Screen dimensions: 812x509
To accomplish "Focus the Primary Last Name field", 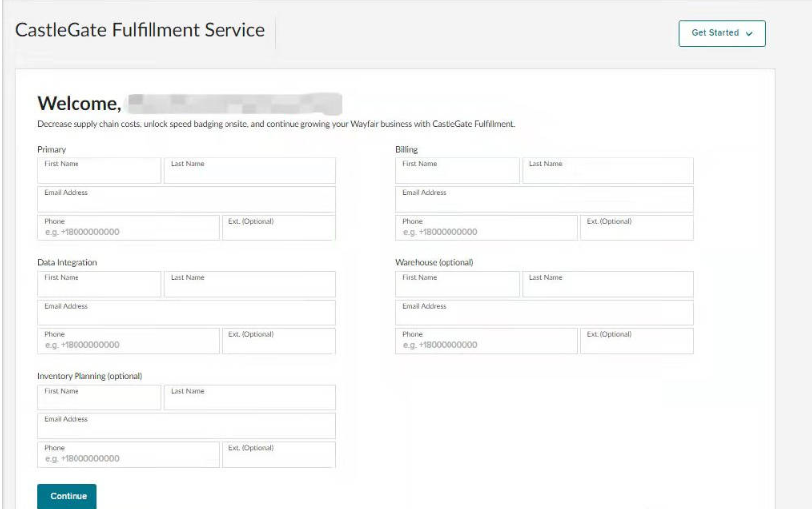I will (x=250, y=170).
